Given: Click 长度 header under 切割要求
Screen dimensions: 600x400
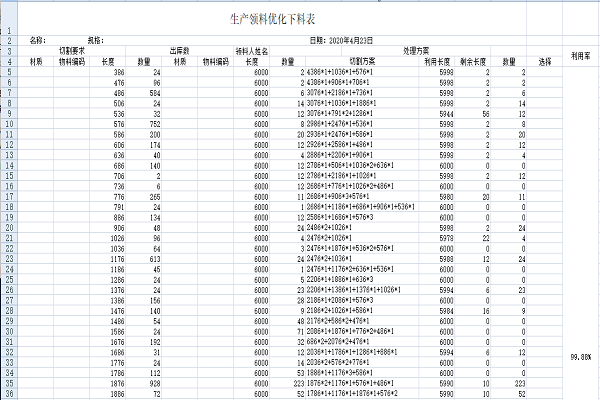Looking at the screenshot, I should 108,61.
